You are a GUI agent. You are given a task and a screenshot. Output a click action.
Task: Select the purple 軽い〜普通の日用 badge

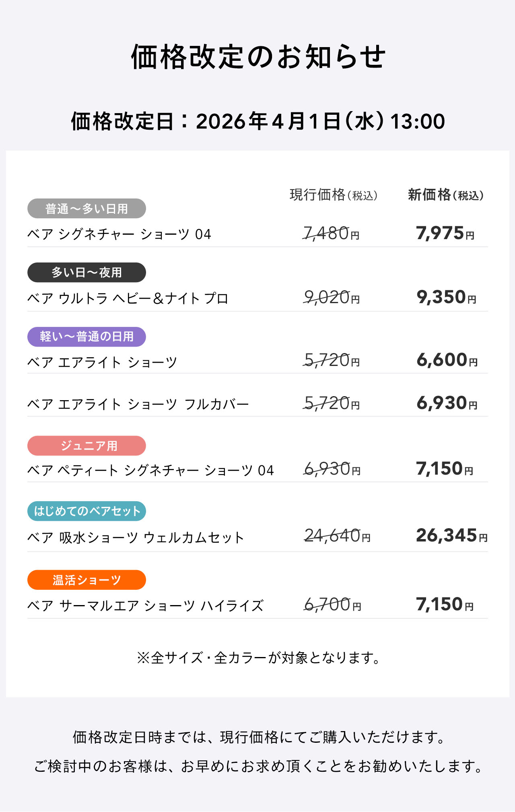tap(87, 337)
